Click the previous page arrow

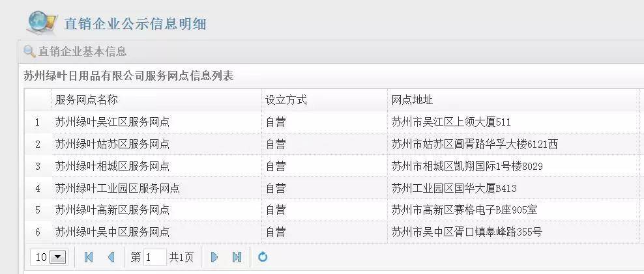click(x=111, y=257)
